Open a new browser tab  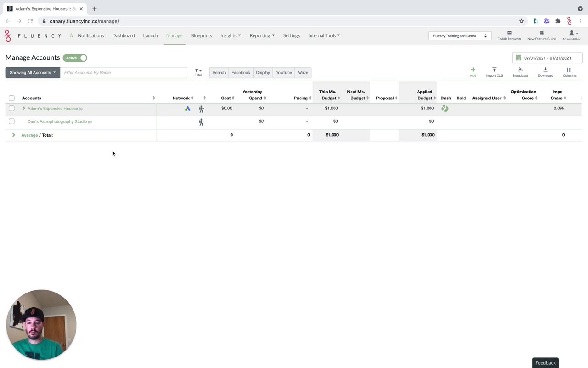pos(95,9)
